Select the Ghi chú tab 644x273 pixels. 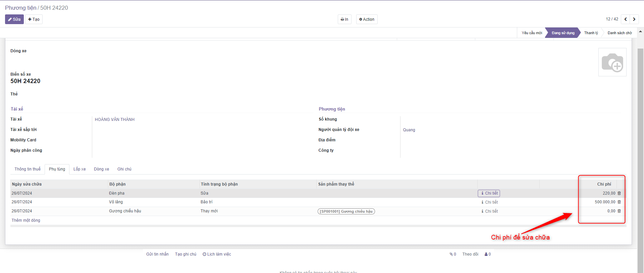coord(124,169)
